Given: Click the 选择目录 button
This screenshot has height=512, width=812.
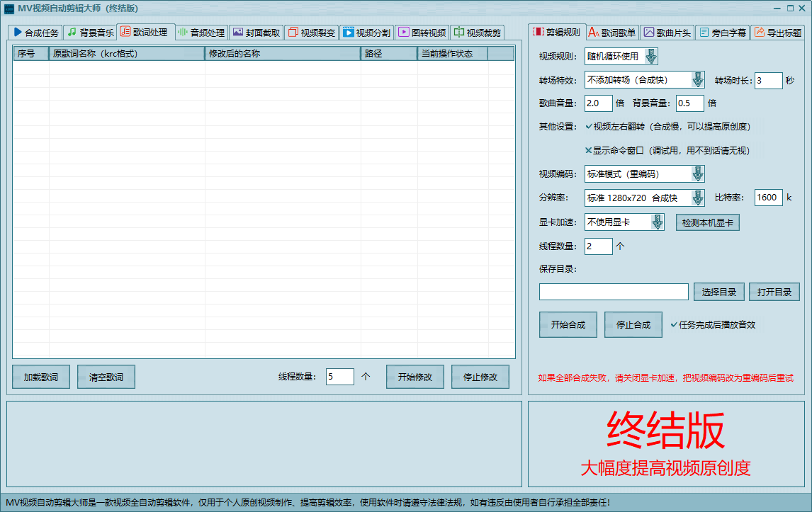Looking at the screenshot, I should coord(718,292).
